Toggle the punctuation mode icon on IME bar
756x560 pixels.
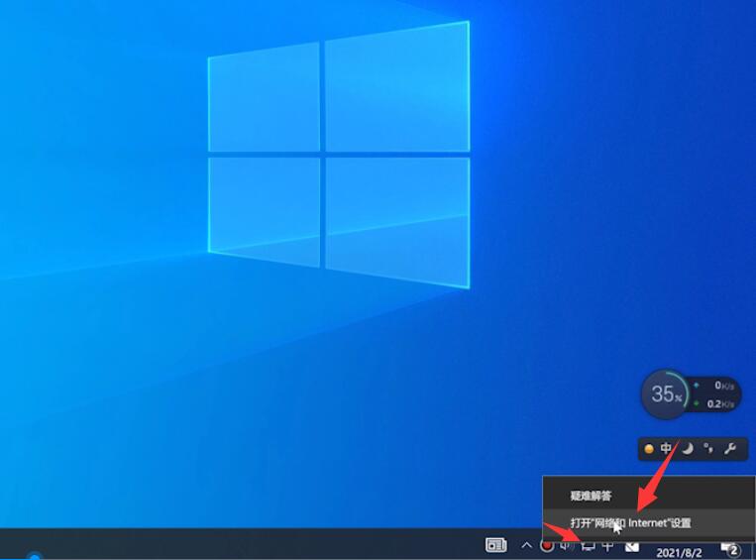pyautogui.click(x=707, y=449)
